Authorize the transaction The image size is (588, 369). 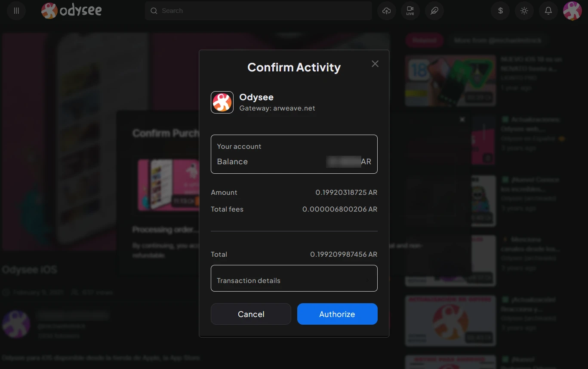(x=337, y=314)
